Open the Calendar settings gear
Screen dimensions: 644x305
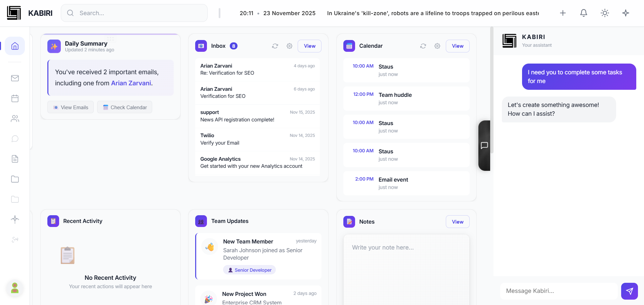437,46
